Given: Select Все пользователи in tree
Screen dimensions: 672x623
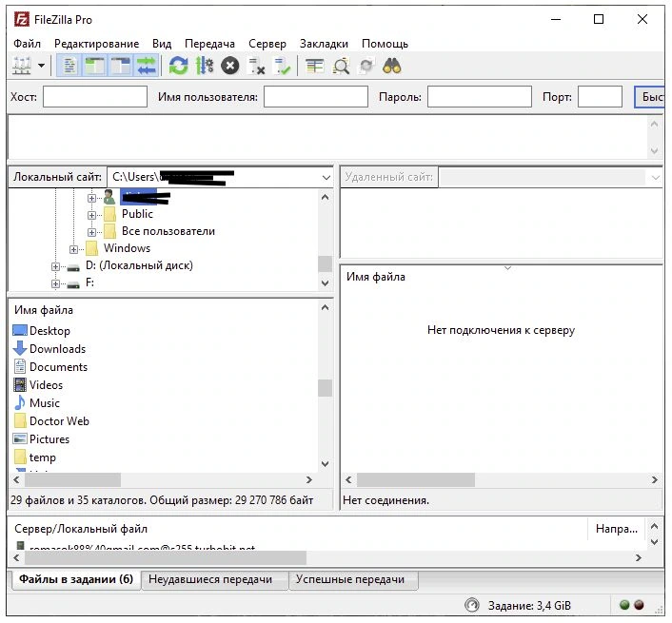Looking at the screenshot, I should click(x=168, y=231).
